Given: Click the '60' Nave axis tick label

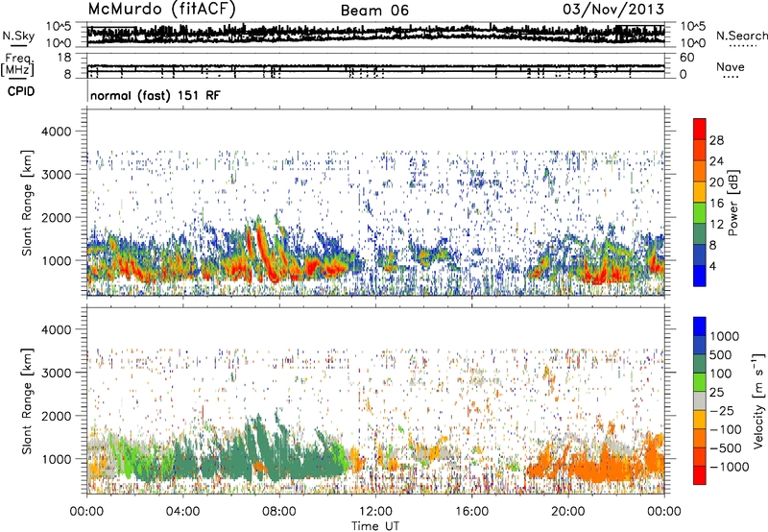Looking at the screenshot, I should point(687,58).
